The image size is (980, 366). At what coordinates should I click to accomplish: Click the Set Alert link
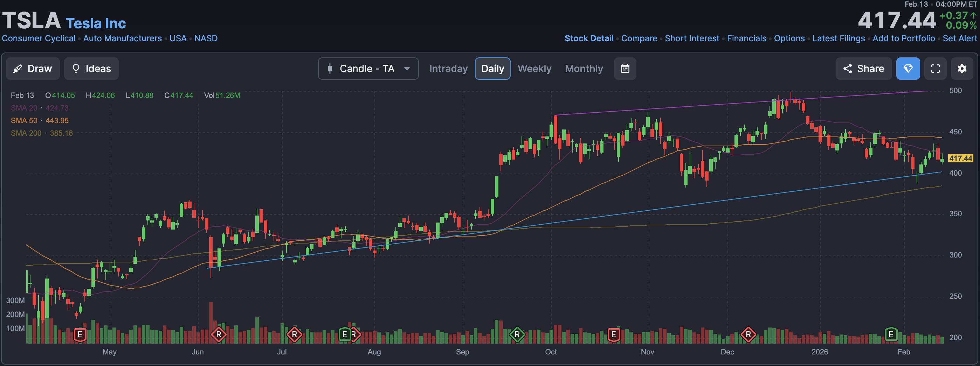point(960,38)
